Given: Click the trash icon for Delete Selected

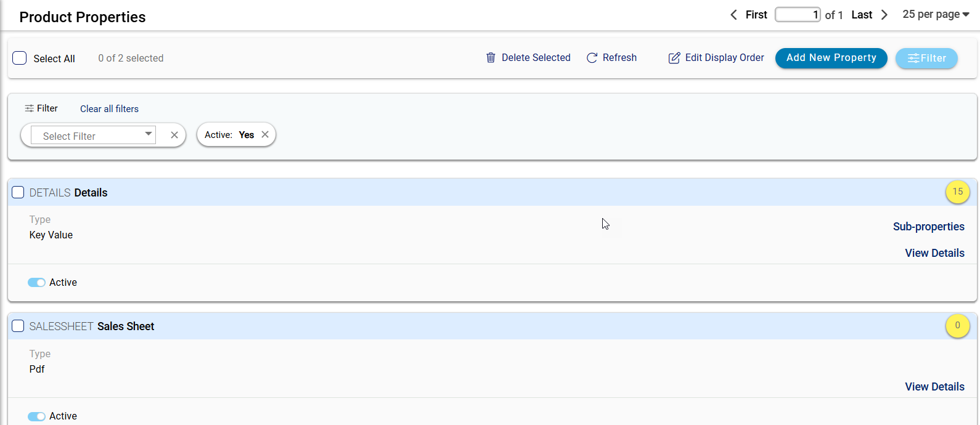Looking at the screenshot, I should click(x=491, y=58).
